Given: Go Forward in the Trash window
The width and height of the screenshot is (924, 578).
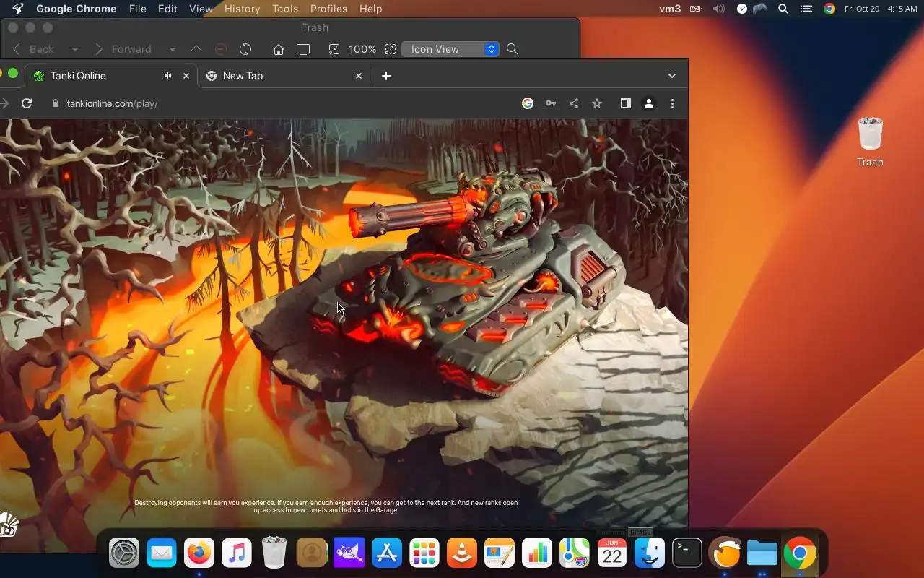Looking at the screenshot, I should [x=123, y=49].
